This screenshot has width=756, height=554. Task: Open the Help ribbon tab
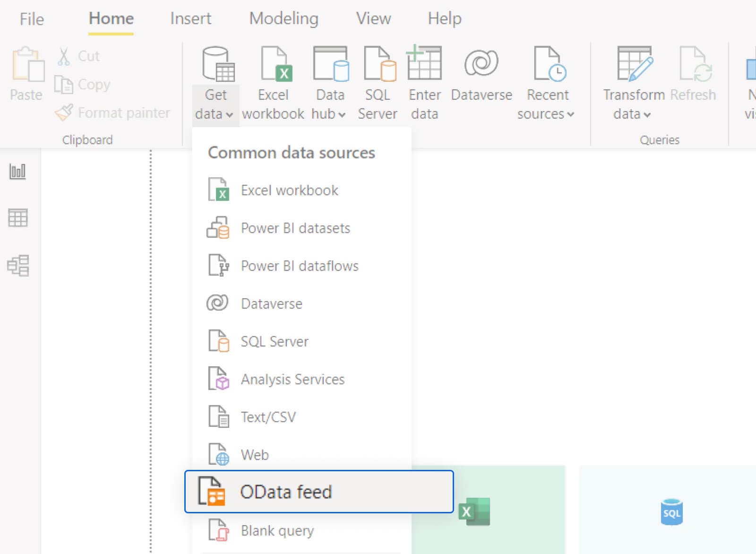(444, 18)
